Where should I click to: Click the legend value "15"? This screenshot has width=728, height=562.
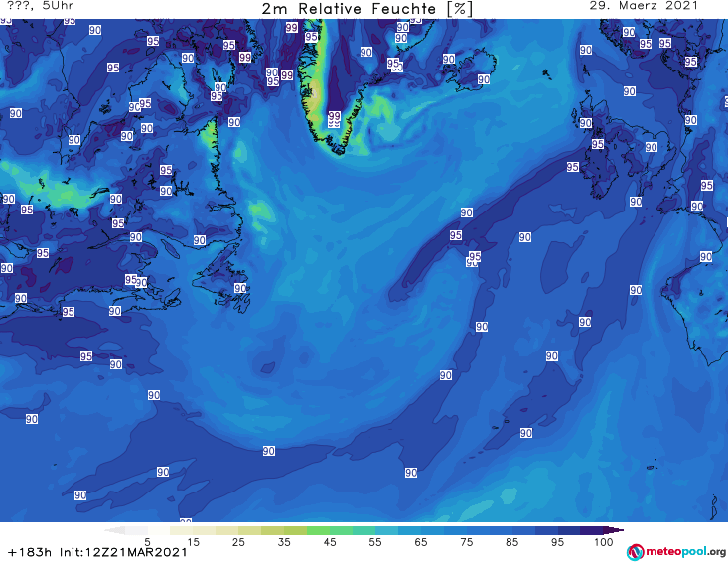193,542
